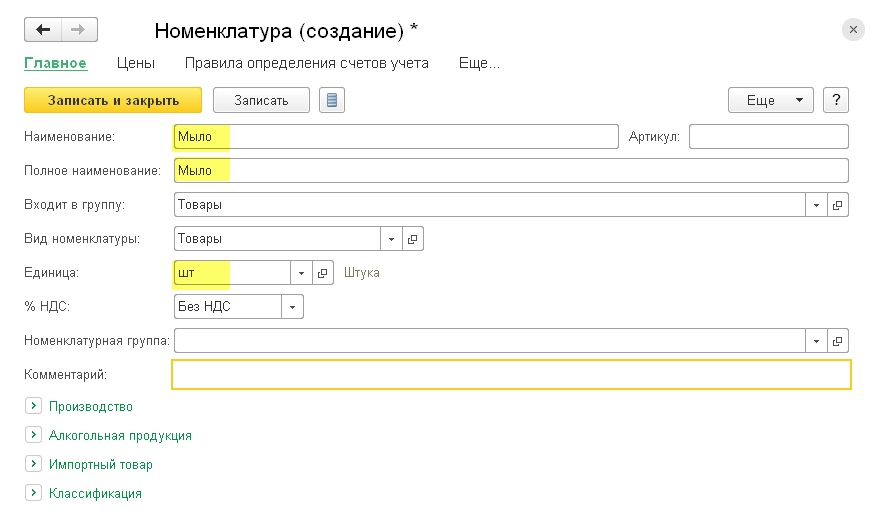The width and height of the screenshot is (895, 516).
Task: Open Правила определения счетов учета tab
Action: point(307,63)
